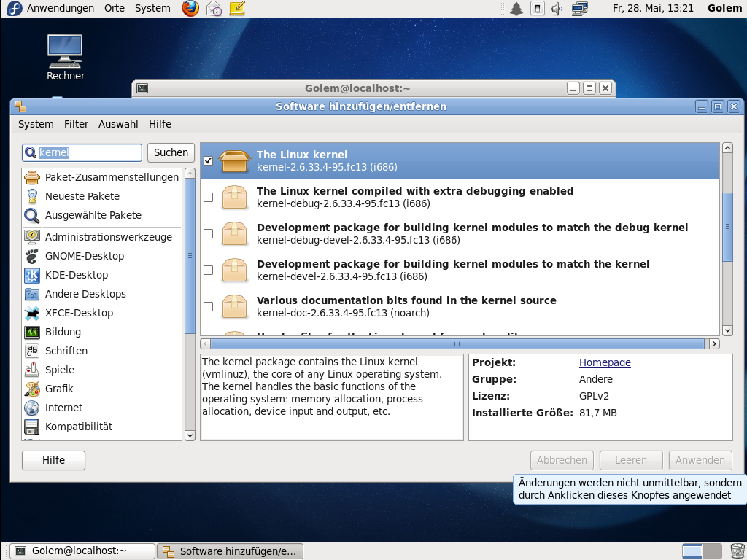The image size is (747, 560).
Task: Click the open box icon of The Linux kernel
Action: pos(234,161)
